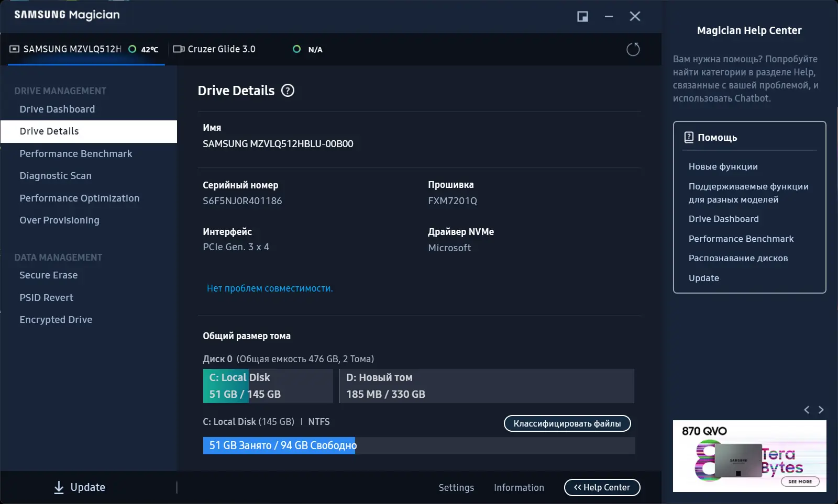838x504 pixels.
Task: Show next ad banner with right chevron
Action: (821, 410)
